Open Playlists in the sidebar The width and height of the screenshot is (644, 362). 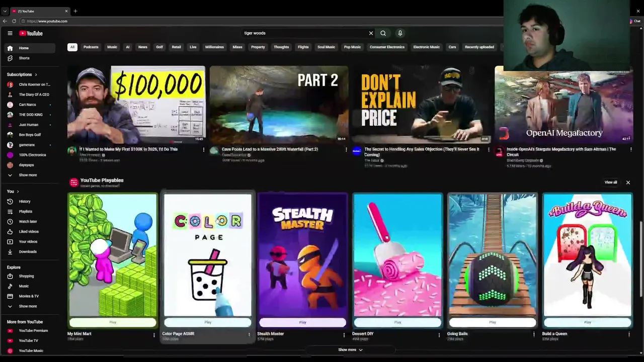point(30,211)
